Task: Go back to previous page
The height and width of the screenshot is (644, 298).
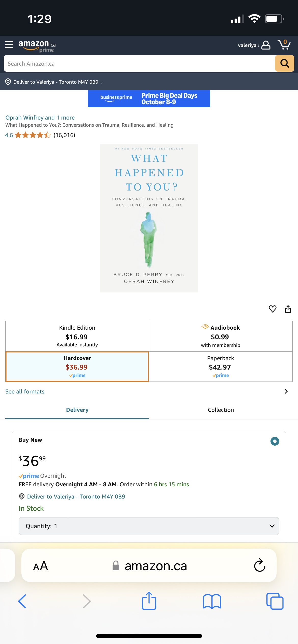Action: [x=22, y=601]
